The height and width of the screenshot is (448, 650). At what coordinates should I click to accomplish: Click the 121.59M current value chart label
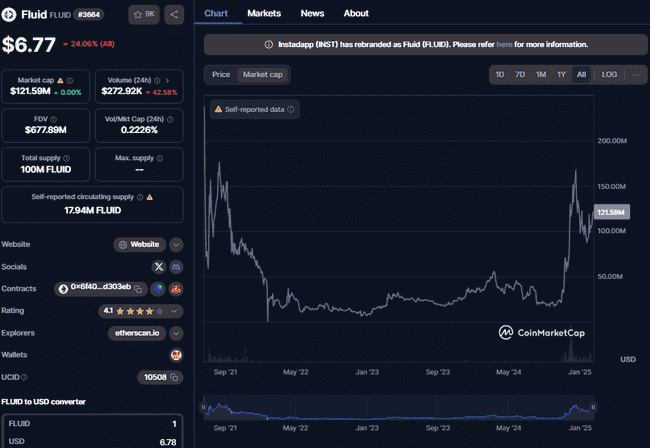tap(611, 212)
